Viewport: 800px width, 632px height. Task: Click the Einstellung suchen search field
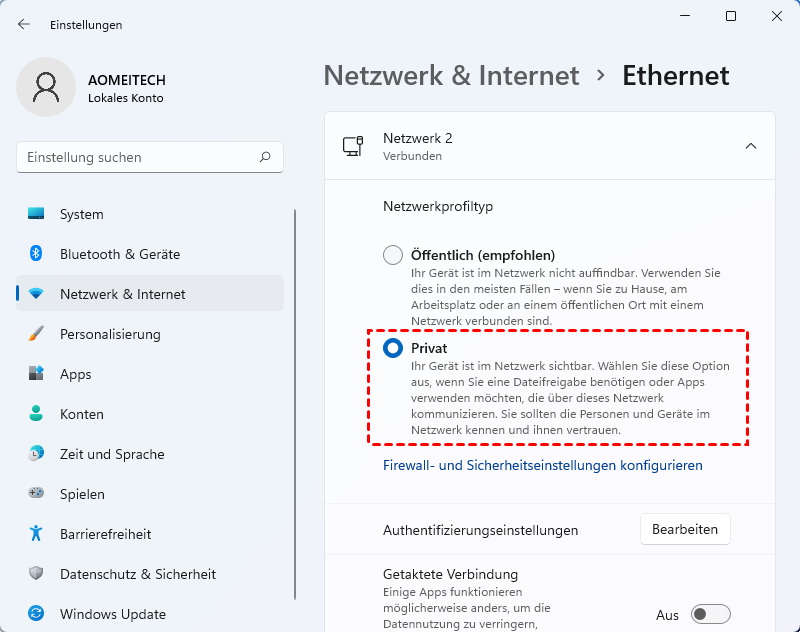click(x=140, y=157)
